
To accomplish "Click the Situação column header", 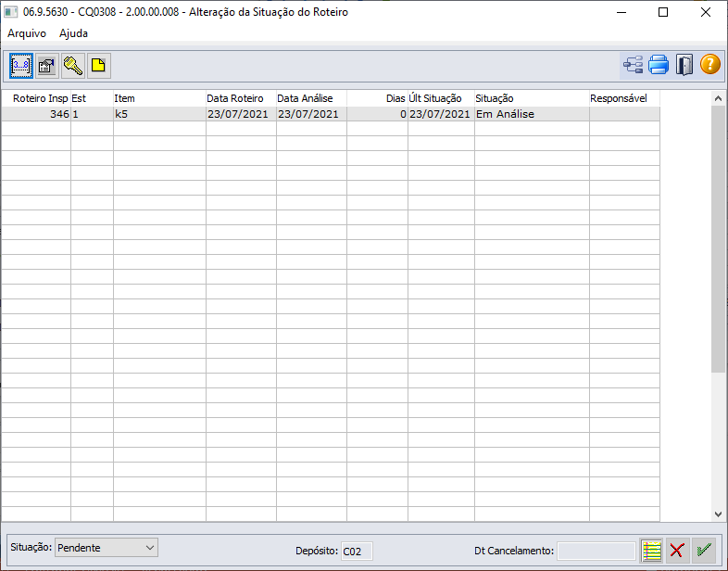I will coord(532,98).
